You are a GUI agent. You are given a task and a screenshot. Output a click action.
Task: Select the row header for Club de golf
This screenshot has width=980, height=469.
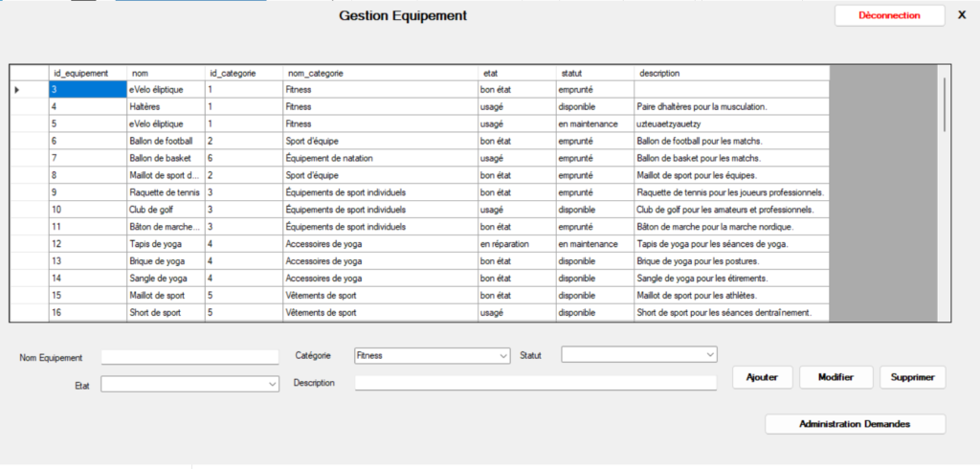pos(29,210)
